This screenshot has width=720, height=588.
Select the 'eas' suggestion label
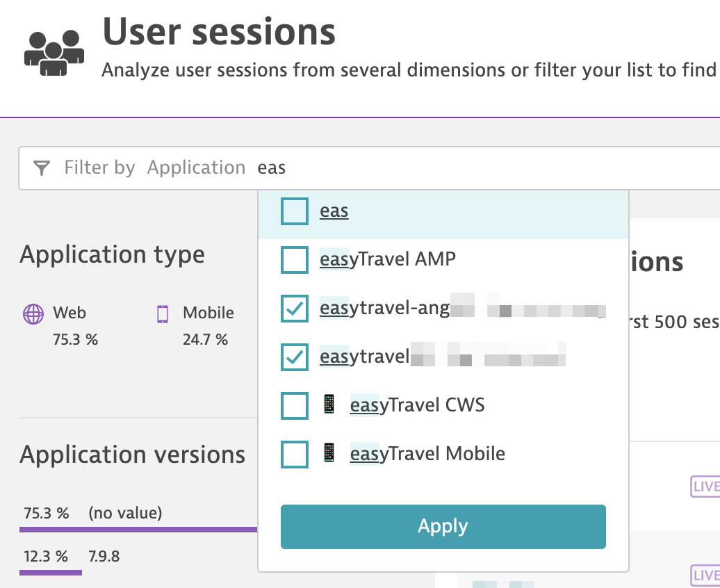334,211
